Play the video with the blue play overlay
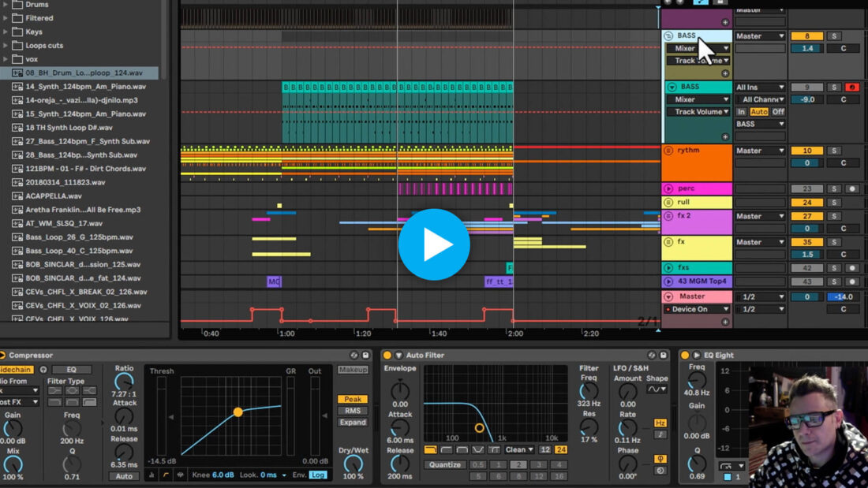 434,244
